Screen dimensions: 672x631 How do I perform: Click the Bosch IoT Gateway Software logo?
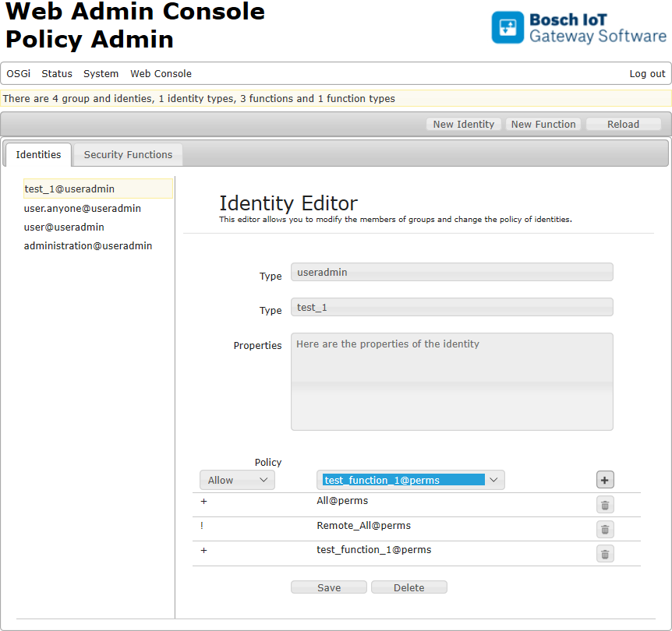pyautogui.click(x=579, y=27)
